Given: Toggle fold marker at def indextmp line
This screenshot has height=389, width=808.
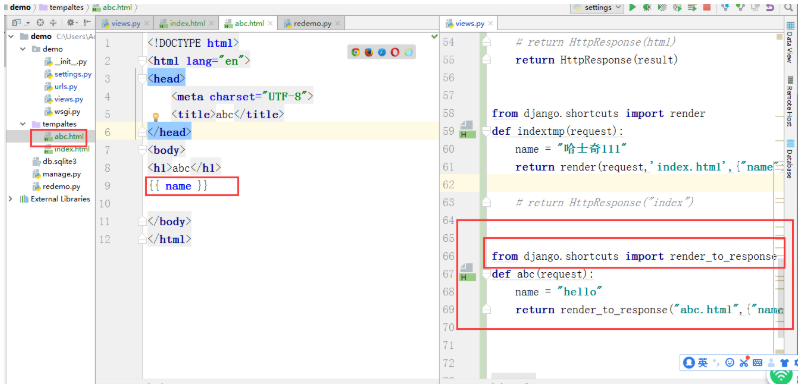Looking at the screenshot, I should pos(486,131).
